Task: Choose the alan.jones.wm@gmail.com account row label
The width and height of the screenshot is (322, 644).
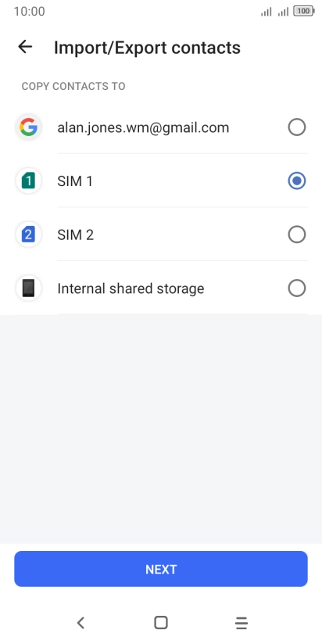Action: click(x=143, y=127)
